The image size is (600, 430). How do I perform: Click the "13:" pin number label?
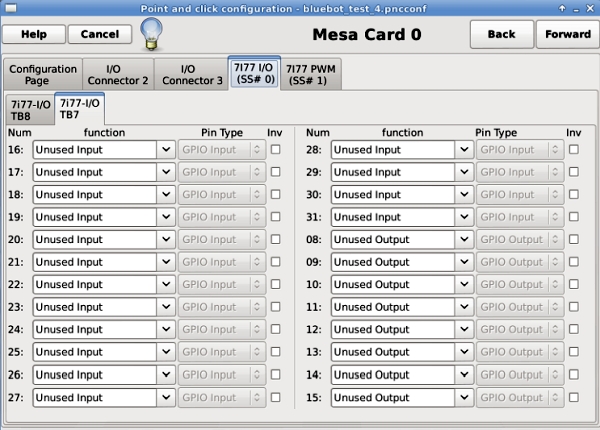click(314, 352)
